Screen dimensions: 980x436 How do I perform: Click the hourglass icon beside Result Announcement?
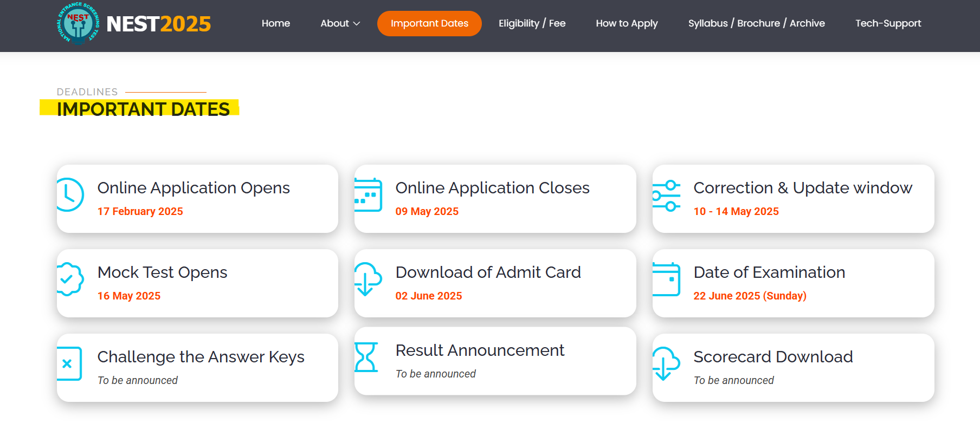[x=366, y=357]
